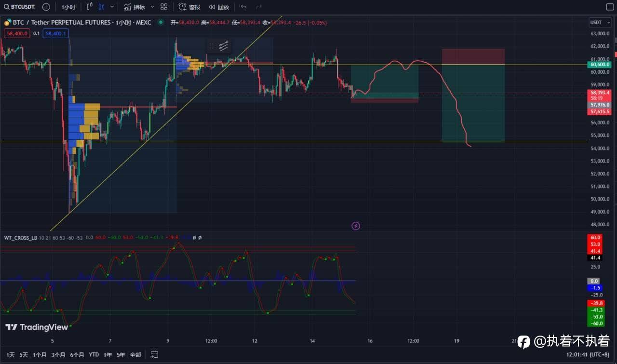Set range to 5年
Screen dimensions: 617x364
121,354
